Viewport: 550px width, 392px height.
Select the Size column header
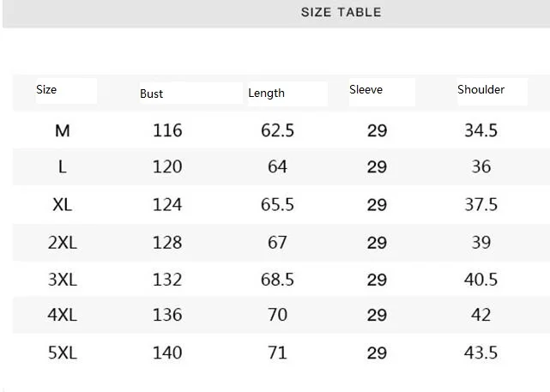[46, 90]
